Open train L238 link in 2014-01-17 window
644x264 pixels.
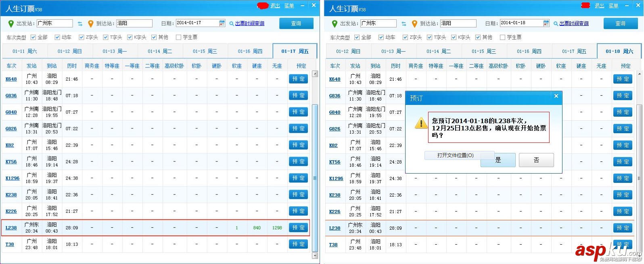11,228
